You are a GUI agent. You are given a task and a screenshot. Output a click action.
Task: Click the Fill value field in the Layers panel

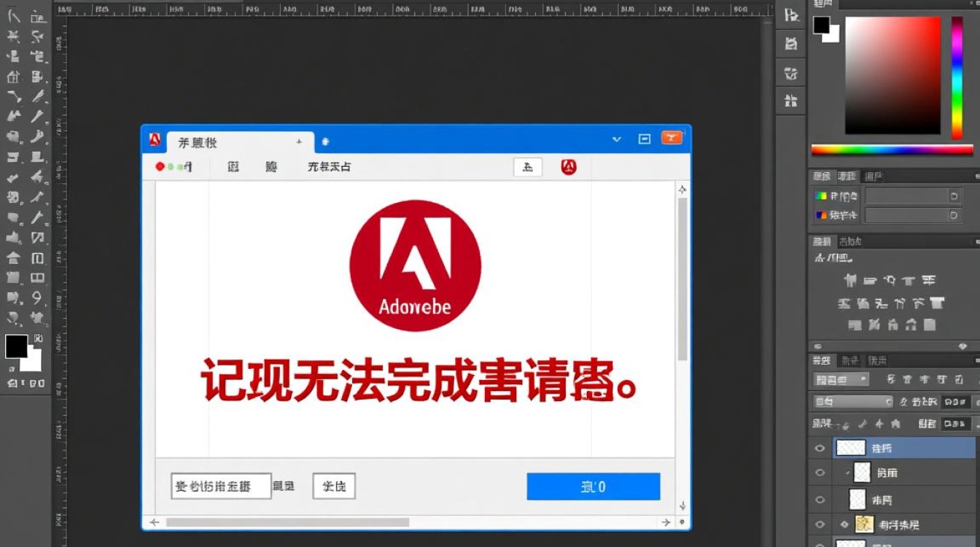(x=955, y=424)
